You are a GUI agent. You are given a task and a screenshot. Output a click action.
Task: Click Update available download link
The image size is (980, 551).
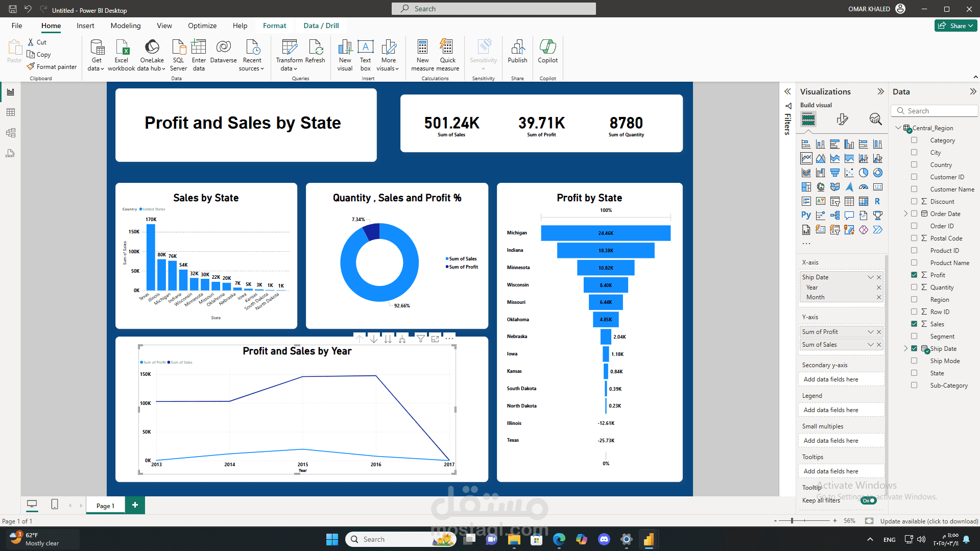pos(929,521)
